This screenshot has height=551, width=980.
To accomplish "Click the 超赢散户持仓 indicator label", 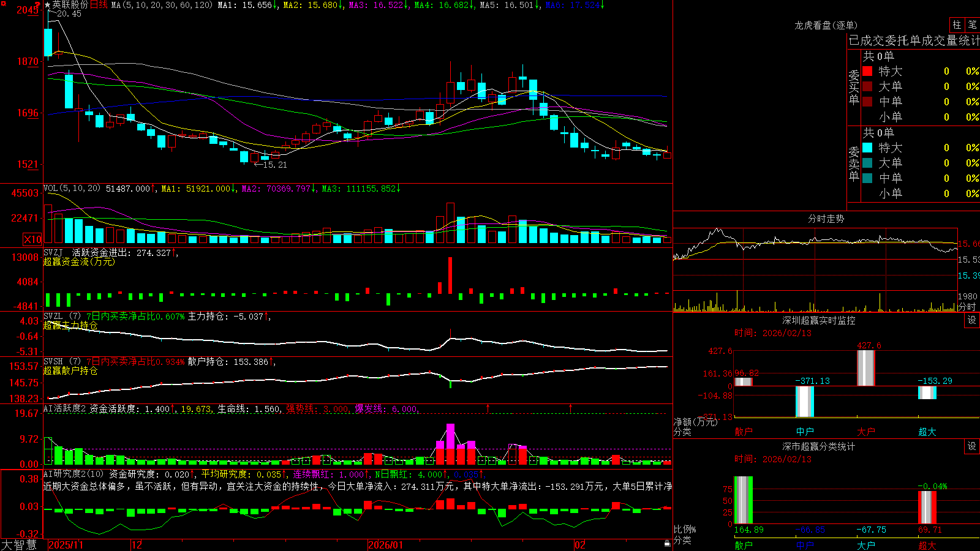I will tap(70, 370).
